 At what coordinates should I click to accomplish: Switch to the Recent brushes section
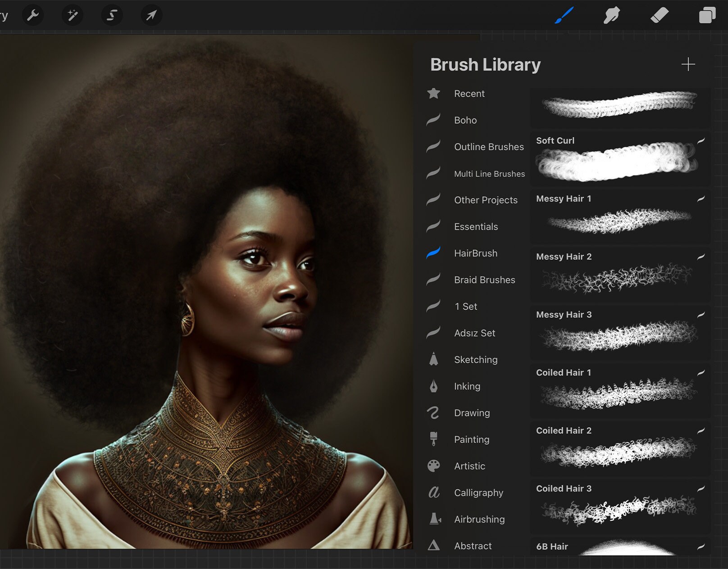tap(469, 94)
